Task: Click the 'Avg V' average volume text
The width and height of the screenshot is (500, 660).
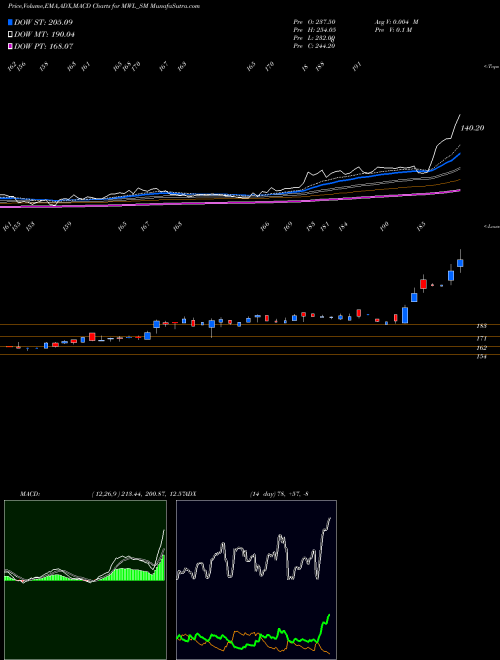Action: 396,22
